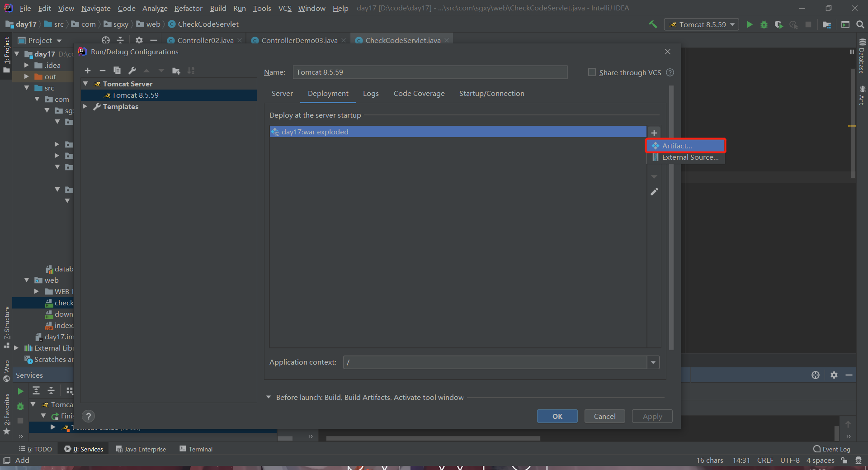Expand the Templates node

tap(85, 107)
